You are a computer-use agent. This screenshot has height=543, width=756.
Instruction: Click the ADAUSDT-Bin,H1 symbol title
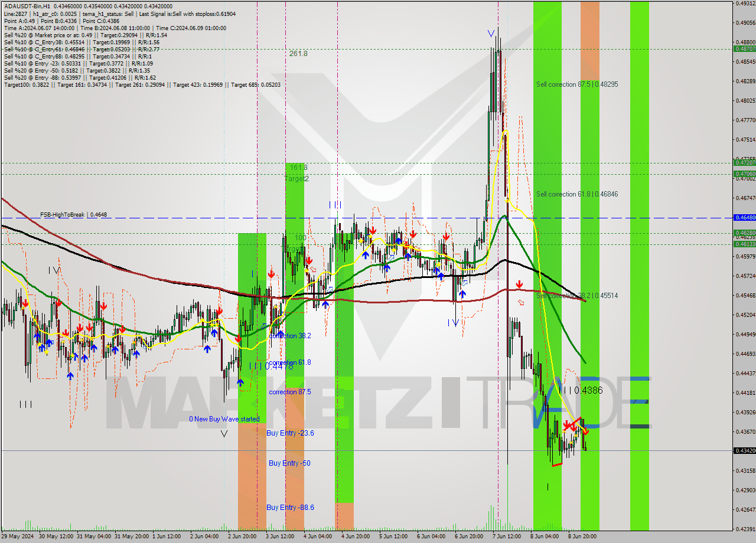point(27,5)
